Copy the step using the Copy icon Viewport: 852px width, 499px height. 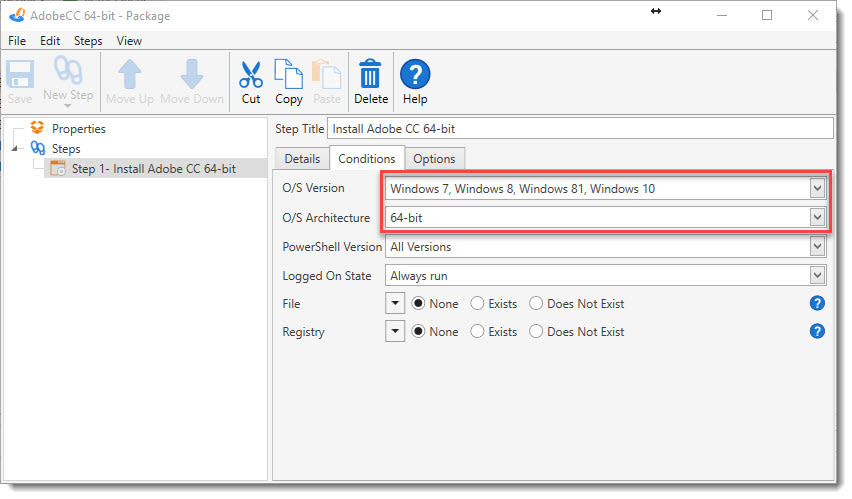(289, 74)
